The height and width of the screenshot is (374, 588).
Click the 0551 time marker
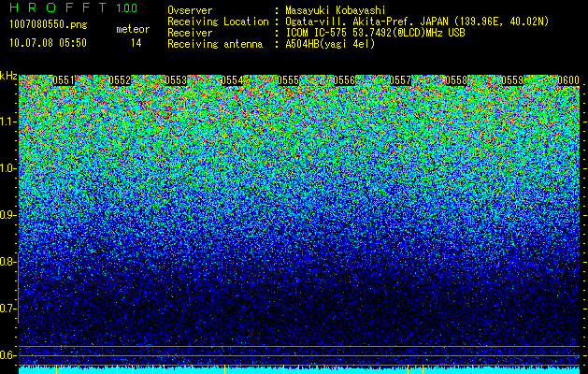pyautogui.click(x=64, y=80)
